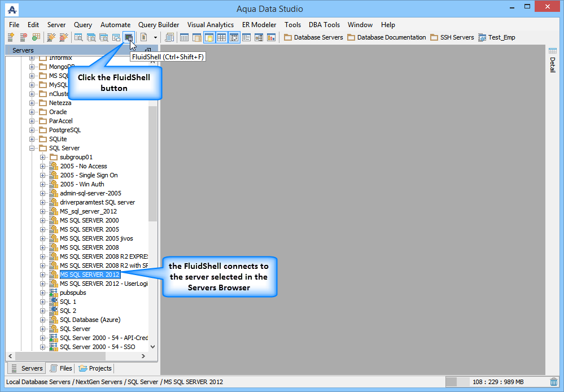
Task: Click the list-form window toolbar icon
Action: pos(246,37)
